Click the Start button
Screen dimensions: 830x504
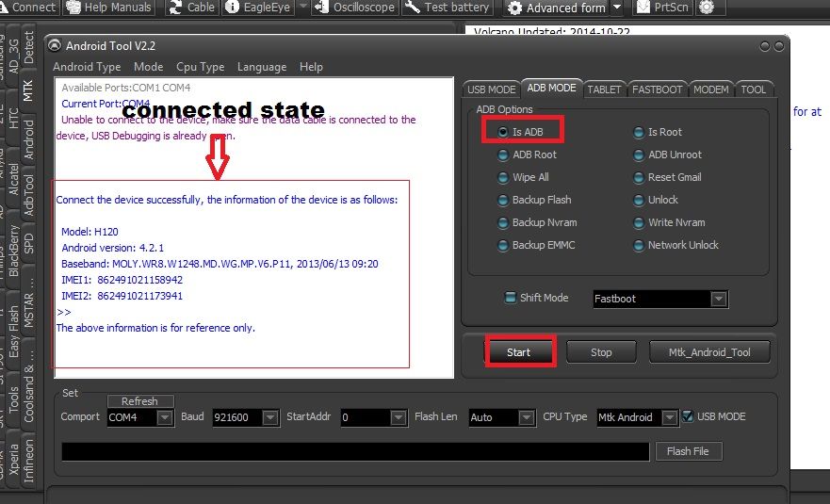[x=518, y=352]
